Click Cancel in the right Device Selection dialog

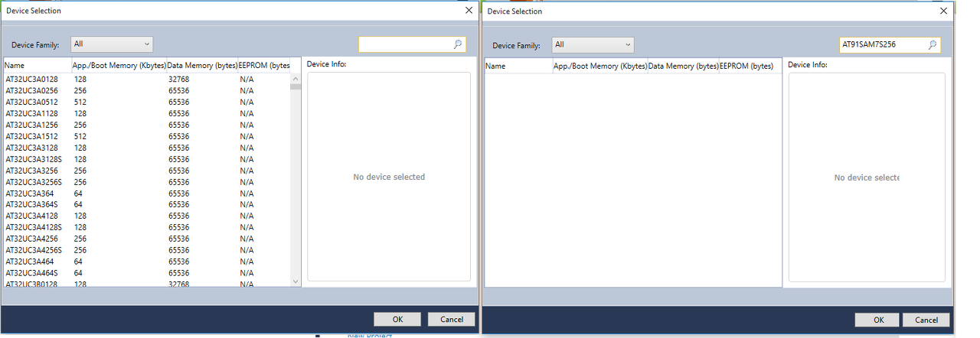926,320
